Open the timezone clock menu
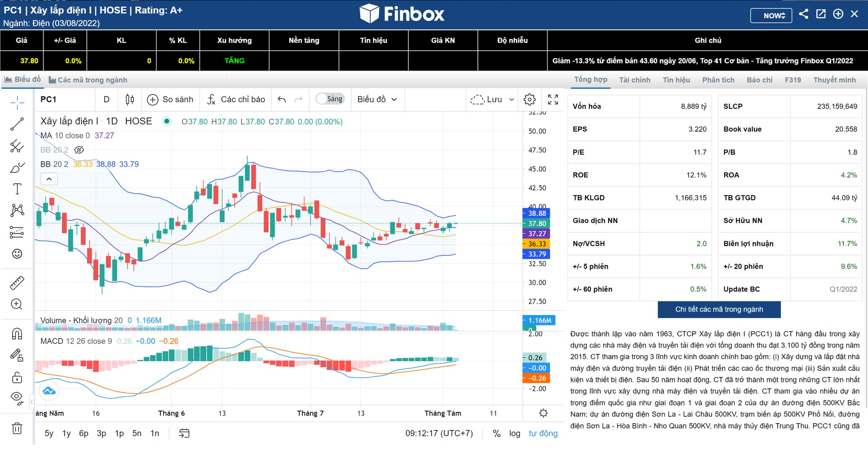Image resolution: width=868 pixels, height=458 pixels. (439, 434)
